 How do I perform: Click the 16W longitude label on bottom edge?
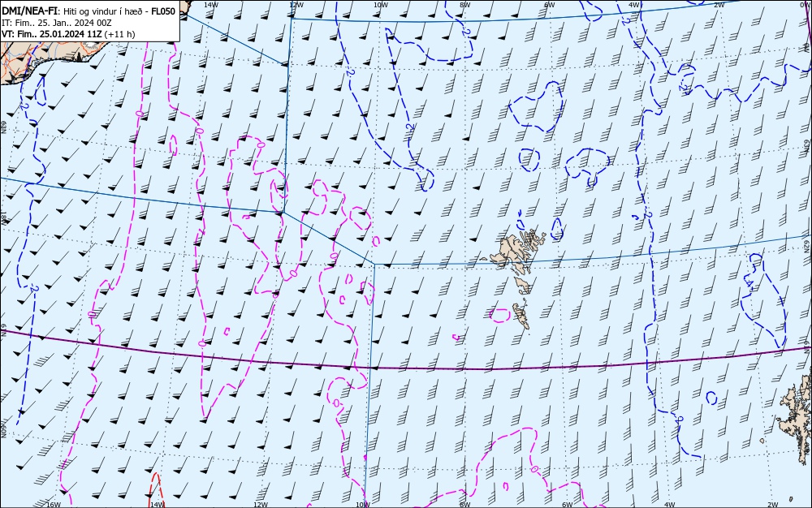click(54, 505)
